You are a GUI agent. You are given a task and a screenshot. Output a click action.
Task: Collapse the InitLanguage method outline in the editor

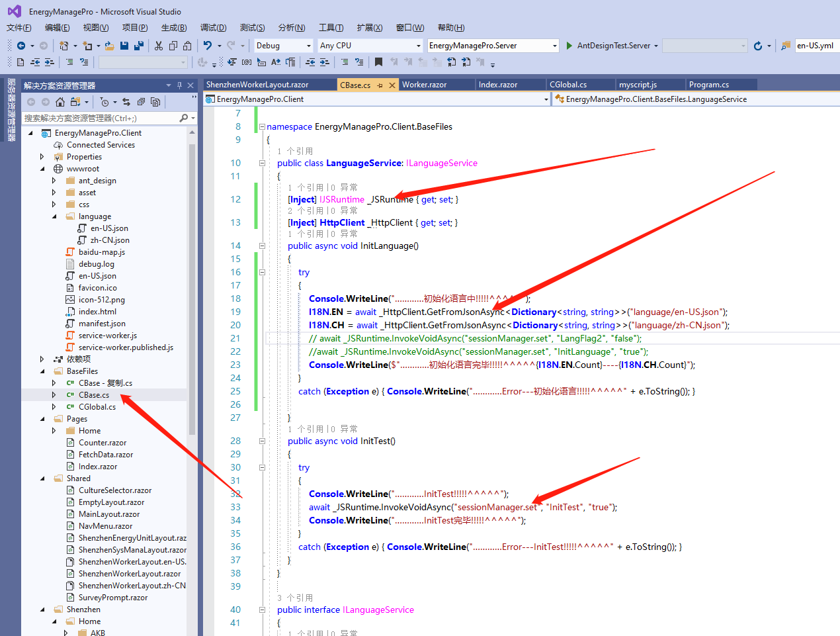[262, 246]
